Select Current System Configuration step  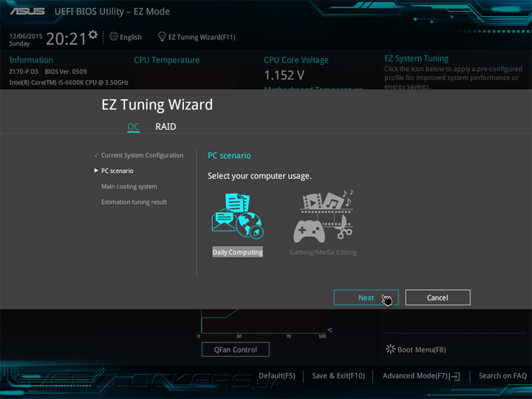pos(142,155)
